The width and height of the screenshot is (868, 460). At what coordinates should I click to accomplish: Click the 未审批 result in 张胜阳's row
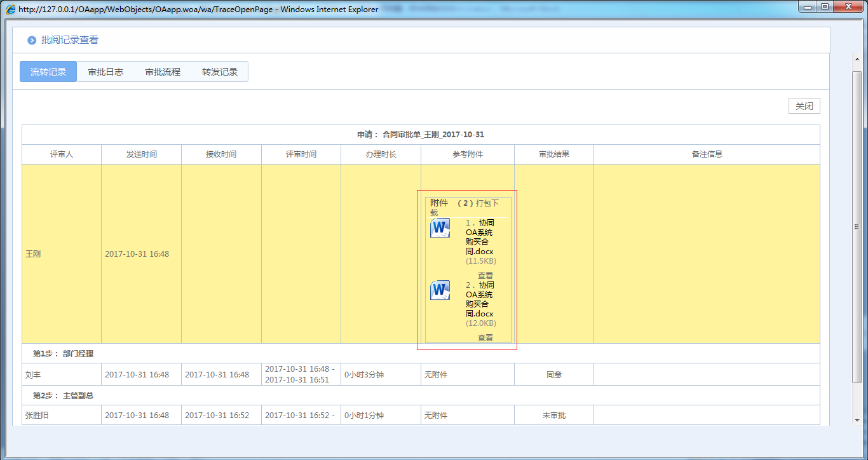[554, 416]
